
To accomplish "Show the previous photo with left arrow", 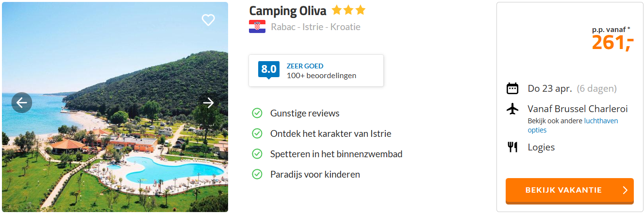I will coord(22,102).
